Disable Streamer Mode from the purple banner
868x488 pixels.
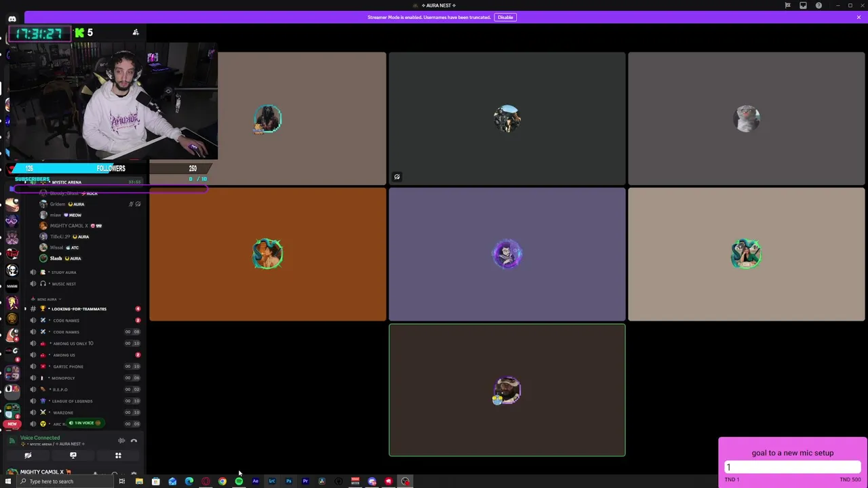pyautogui.click(x=505, y=17)
